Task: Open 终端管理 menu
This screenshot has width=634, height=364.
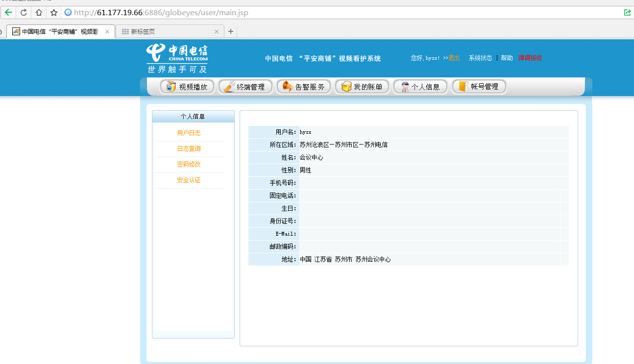Action: tap(245, 87)
